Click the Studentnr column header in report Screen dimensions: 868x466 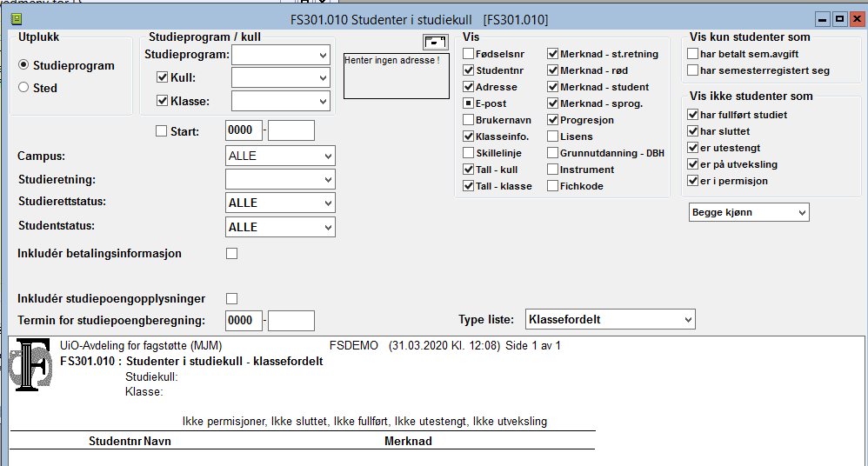click(115, 441)
